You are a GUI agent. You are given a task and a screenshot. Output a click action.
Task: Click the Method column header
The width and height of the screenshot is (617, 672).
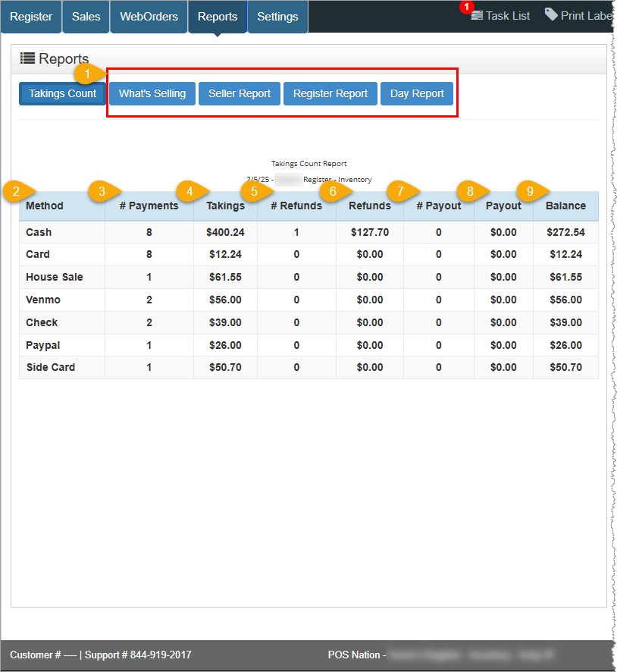coord(45,206)
